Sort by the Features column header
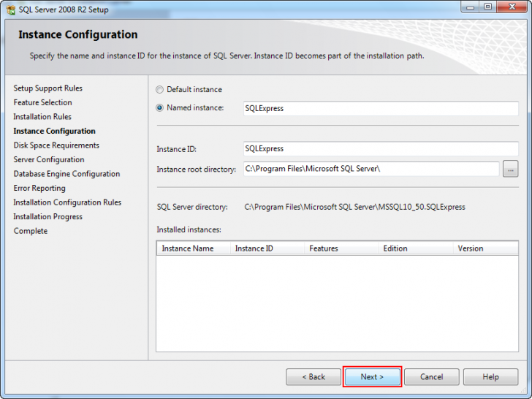 click(x=341, y=248)
